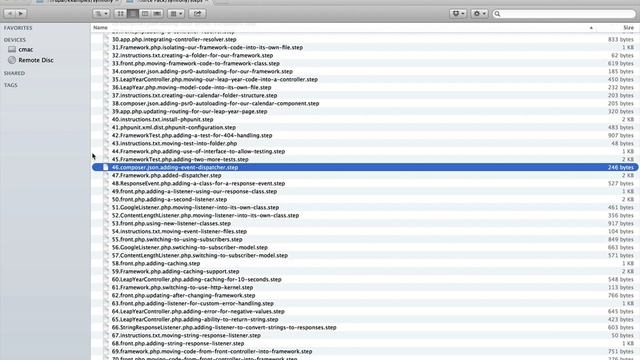Image resolution: width=640 pixels, height=360 pixels.
Task: Click the cmac computer icon
Action: 12,49
